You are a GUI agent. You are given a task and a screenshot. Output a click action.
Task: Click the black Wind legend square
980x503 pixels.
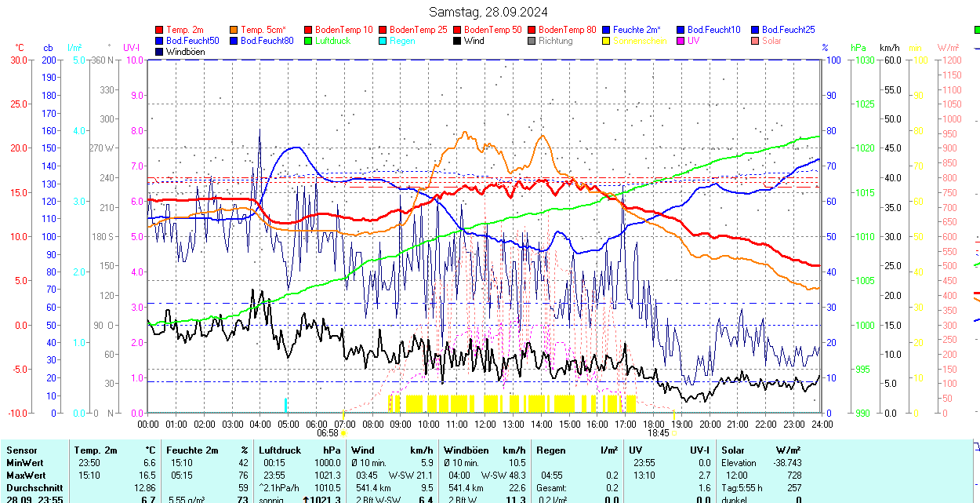458,41
